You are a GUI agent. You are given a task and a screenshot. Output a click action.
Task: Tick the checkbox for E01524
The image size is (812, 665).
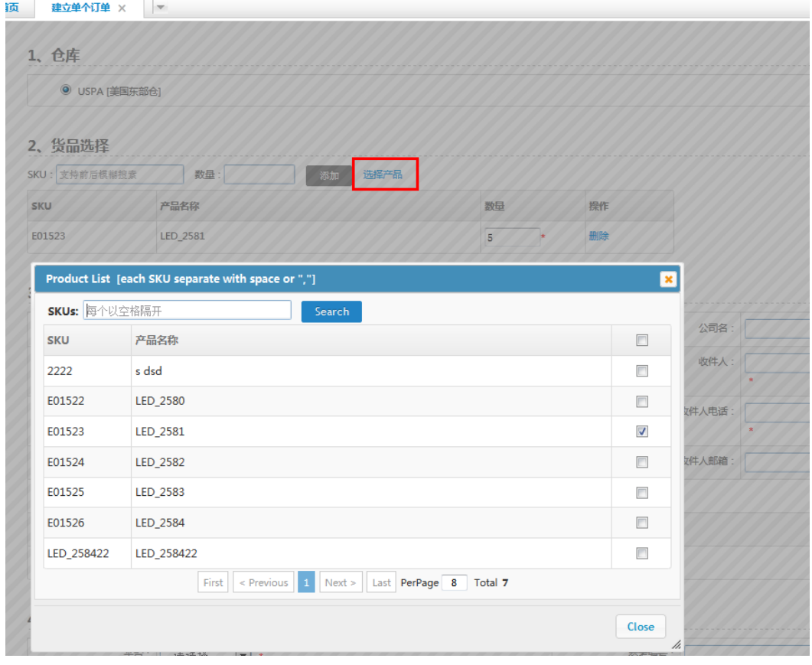click(642, 462)
